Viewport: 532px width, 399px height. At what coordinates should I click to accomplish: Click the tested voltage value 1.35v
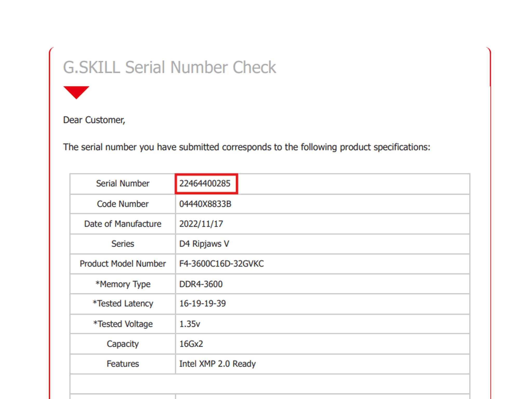pyautogui.click(x=190, y=324)
